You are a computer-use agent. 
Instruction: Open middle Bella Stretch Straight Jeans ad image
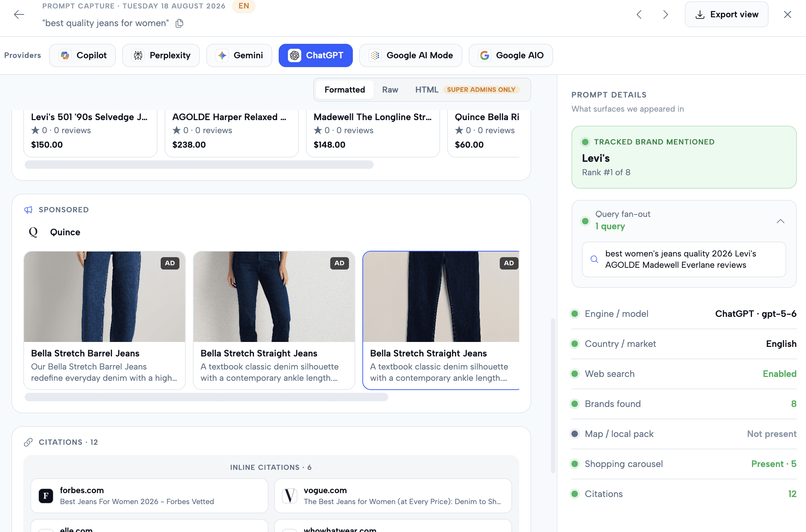point(274,297)
